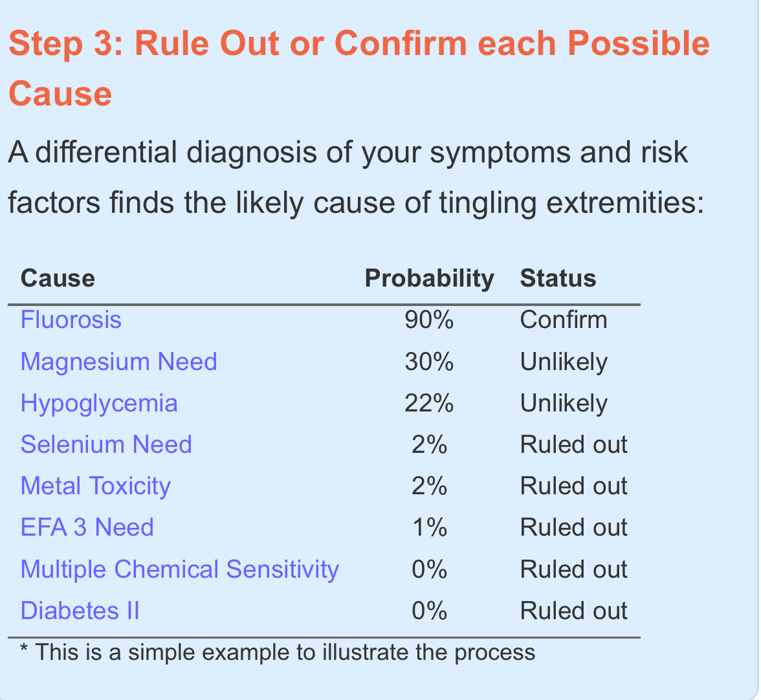Select the Selenium Need link

(106, 445)
